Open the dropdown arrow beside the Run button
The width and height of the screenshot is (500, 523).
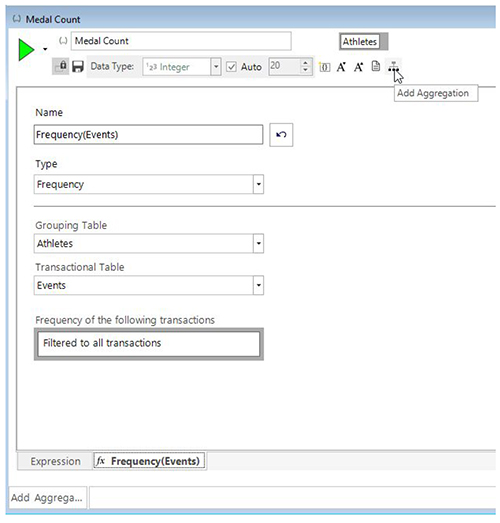pyautogui.click(x=45, y=49)
